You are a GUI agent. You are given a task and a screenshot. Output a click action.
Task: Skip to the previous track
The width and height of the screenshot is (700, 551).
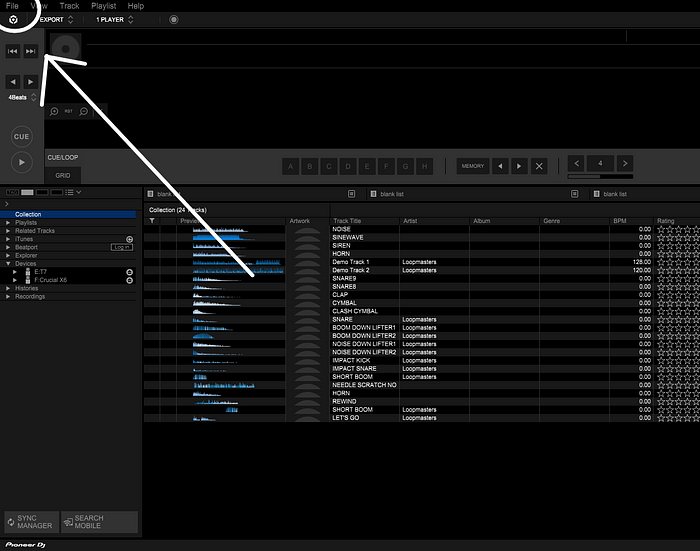tap(12, 51)
